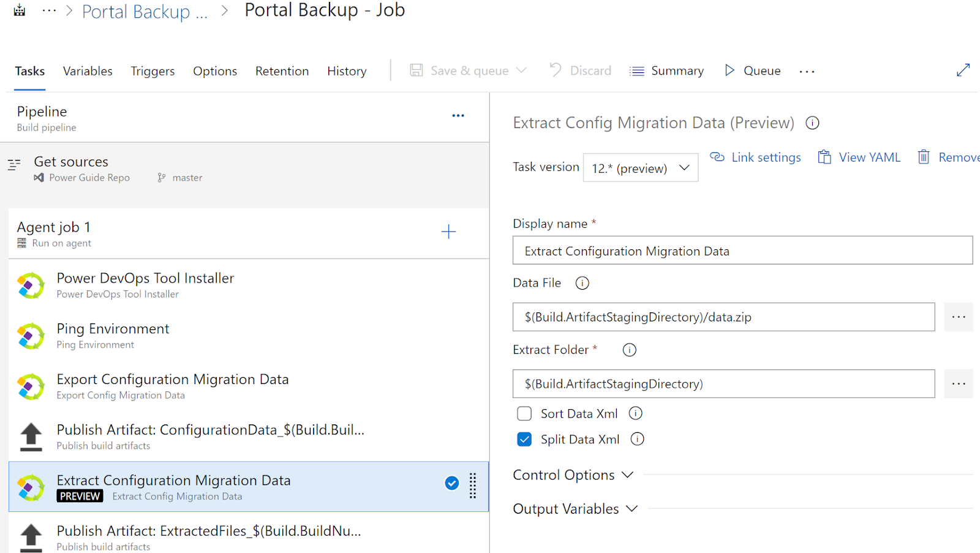The height and width of the screenshot is (553, 980).
Task: Toggle the selected Extract task checkmark
Action: 451,484
